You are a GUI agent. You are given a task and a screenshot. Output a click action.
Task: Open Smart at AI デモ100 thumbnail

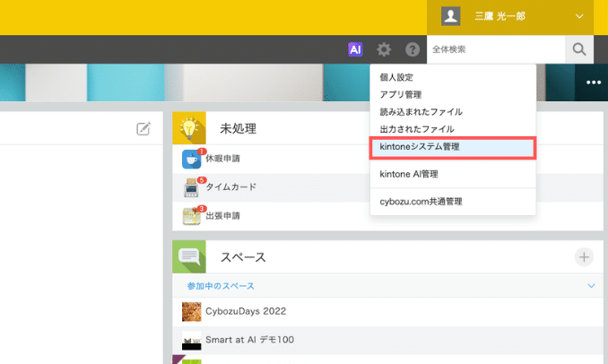pos(192,341)
